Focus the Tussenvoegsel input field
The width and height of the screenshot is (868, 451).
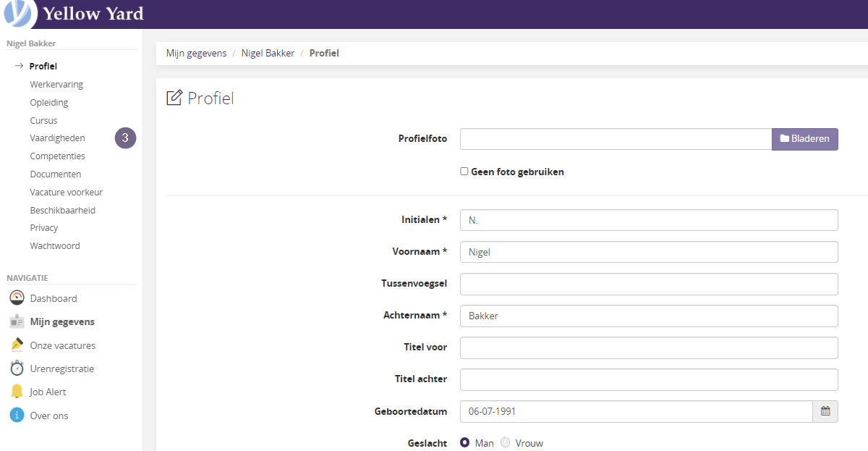point(649,284)
